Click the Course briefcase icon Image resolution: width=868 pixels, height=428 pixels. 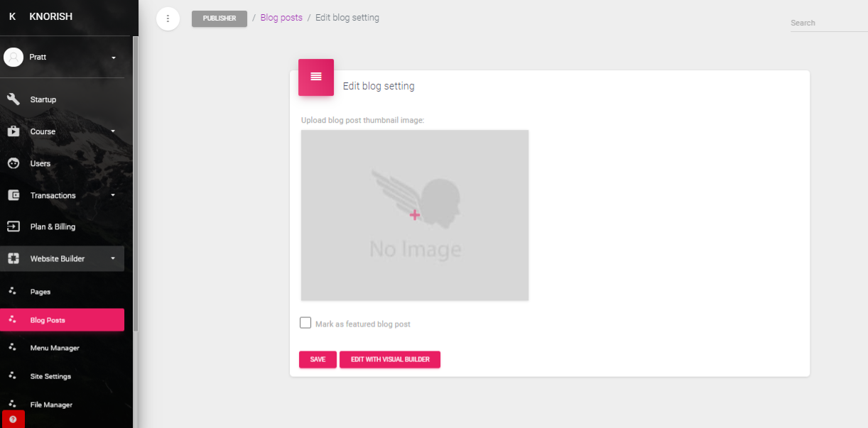(x=13, y=131)
